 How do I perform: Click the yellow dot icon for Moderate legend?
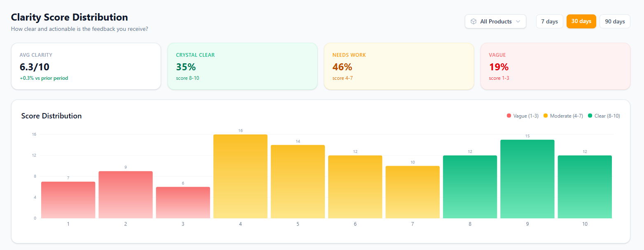pos(546,116)
